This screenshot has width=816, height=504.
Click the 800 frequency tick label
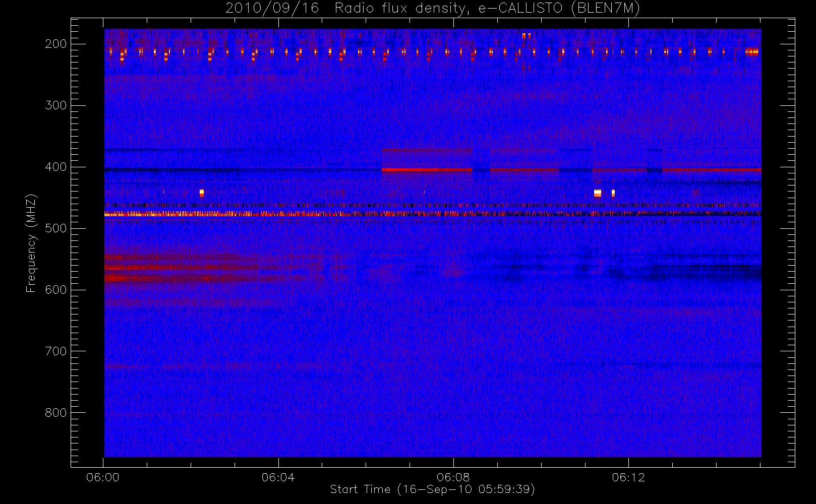pos(55,413)
